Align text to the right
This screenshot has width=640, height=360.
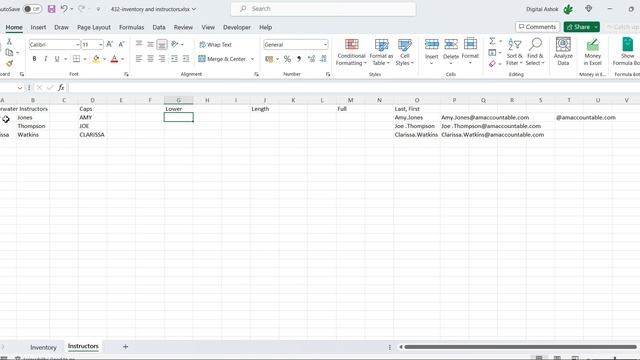162,59
